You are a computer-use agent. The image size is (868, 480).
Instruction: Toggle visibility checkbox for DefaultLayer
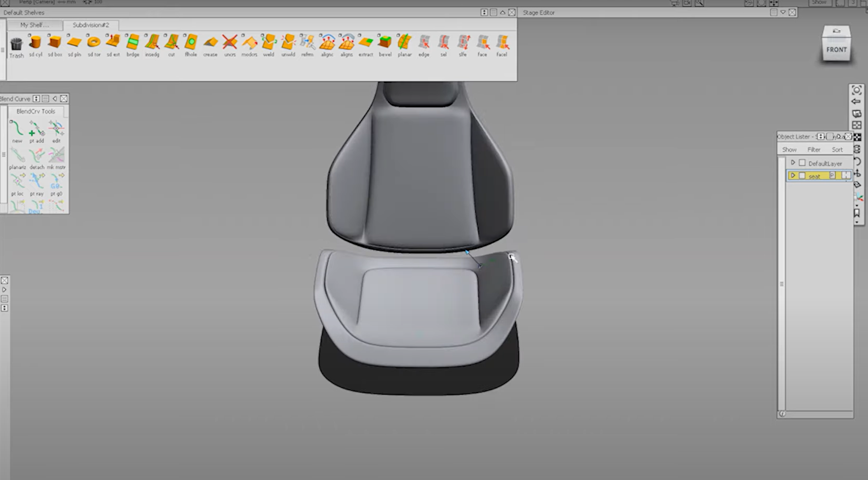(x=802, y=163)
